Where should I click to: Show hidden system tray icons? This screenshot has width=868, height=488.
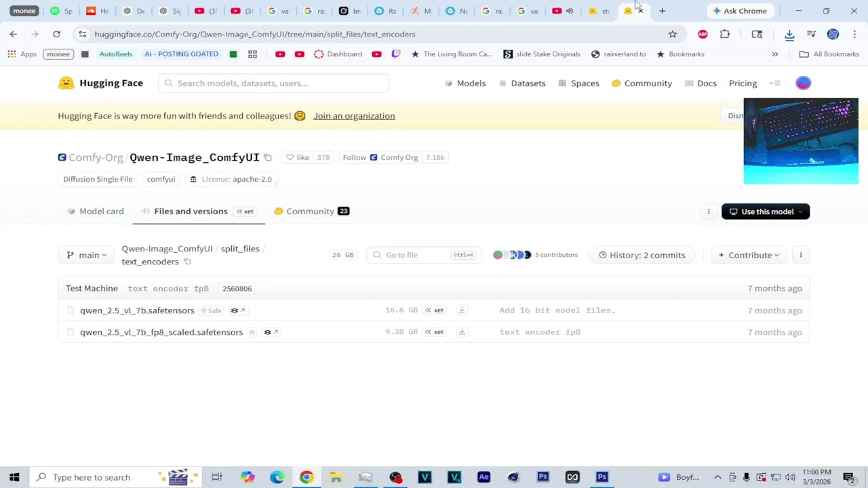click(717, 477)
